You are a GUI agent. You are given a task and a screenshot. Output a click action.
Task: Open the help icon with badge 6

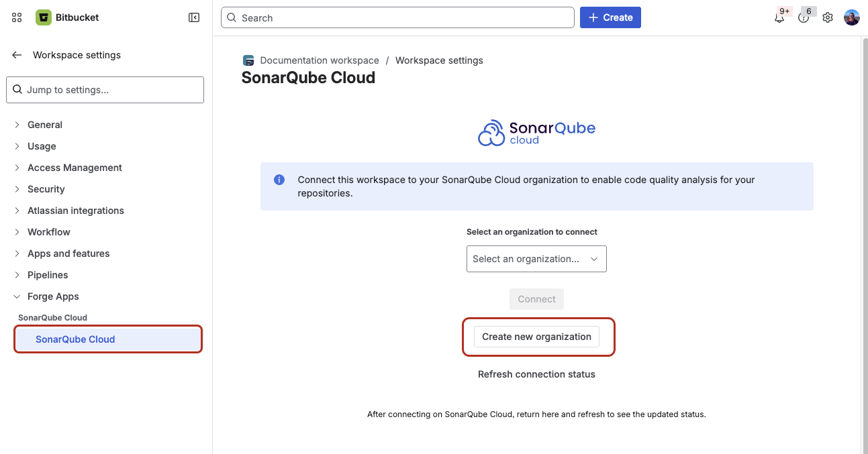804,18
